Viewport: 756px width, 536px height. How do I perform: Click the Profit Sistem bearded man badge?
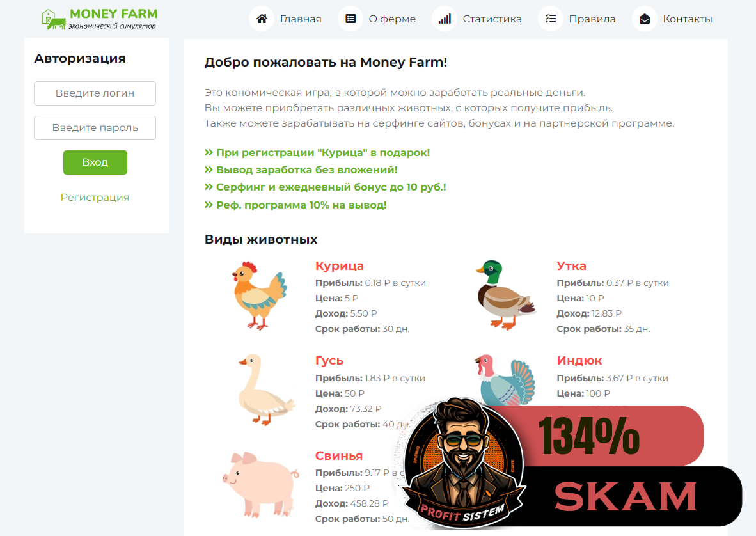464,462
